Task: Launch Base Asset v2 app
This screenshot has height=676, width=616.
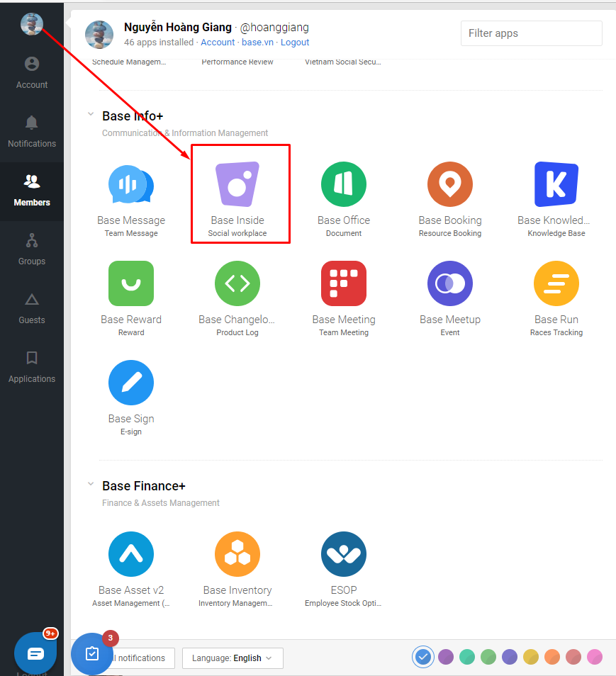Action: pyautogui.click(x=131, y=570)
